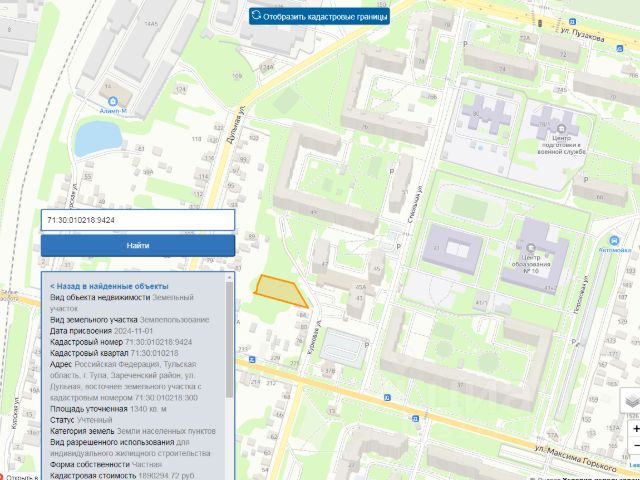
Task: Click building number 1445 label
Action: coord(151,24)
